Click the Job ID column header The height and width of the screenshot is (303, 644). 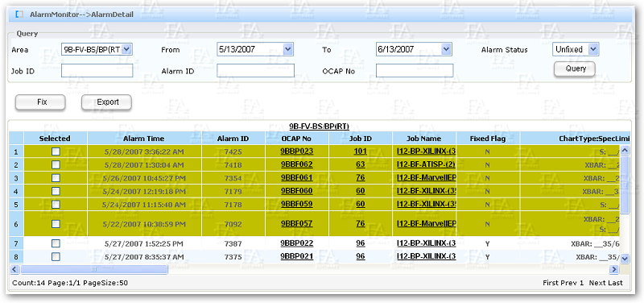[x=361, y=139]
